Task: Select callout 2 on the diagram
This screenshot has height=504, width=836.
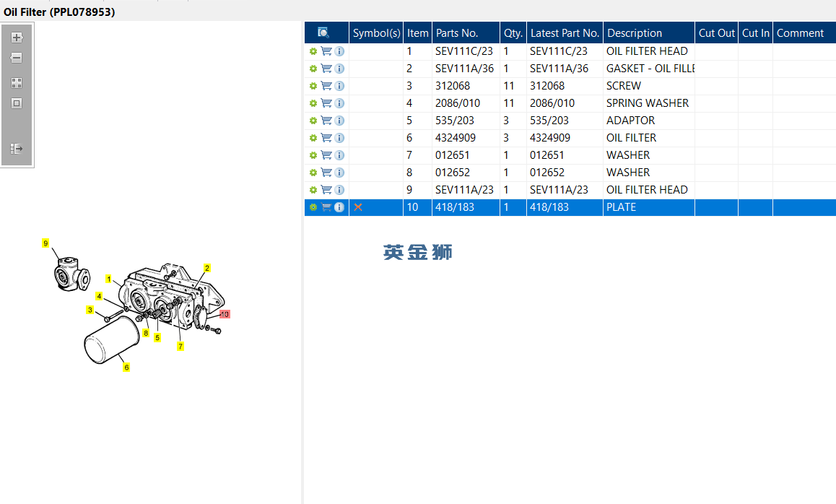Action: (207, 268)
